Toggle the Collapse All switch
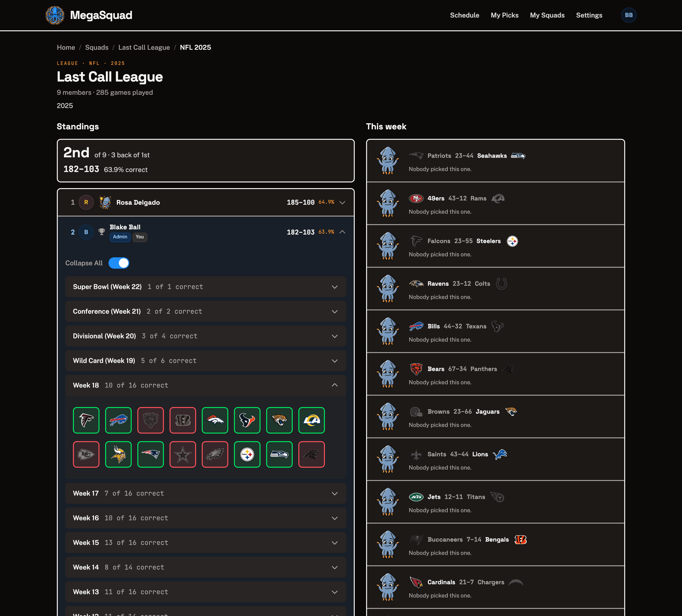 [x=119, y=263]
